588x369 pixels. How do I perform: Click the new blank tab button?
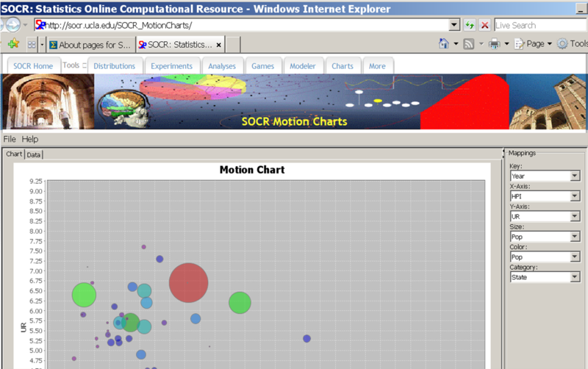coord(233,45)
